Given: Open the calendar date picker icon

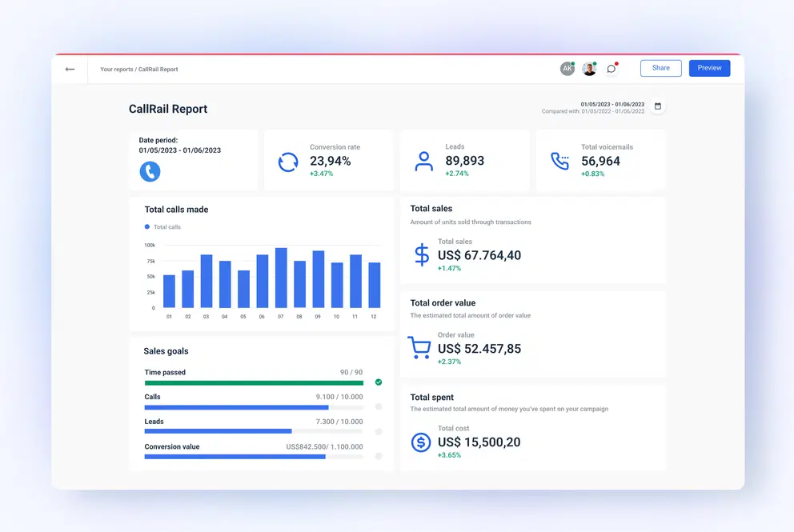Looking at the screenshot, I should tap(657, 106).
